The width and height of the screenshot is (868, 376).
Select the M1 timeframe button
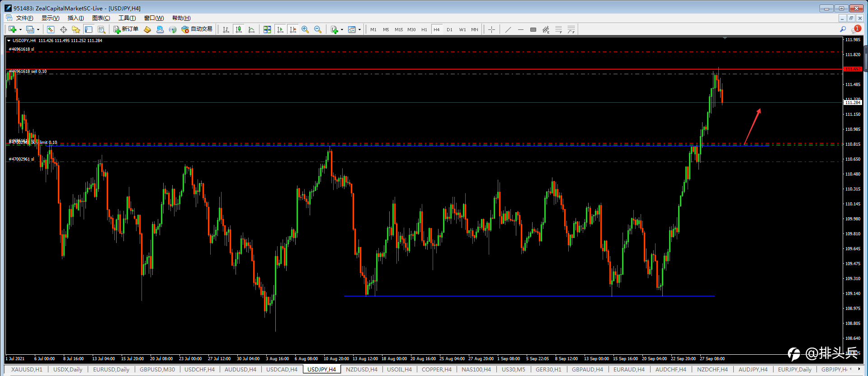[x=373, y=29]
